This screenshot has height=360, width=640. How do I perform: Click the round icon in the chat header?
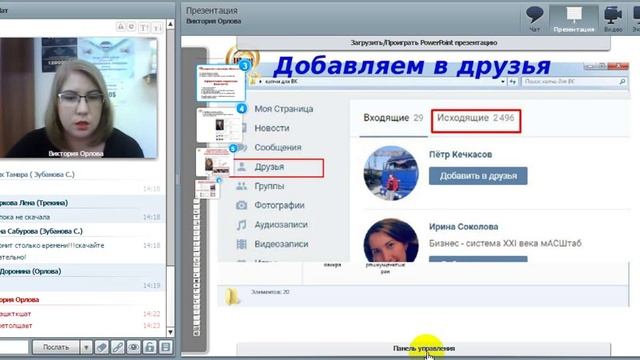tap(131, 27)
